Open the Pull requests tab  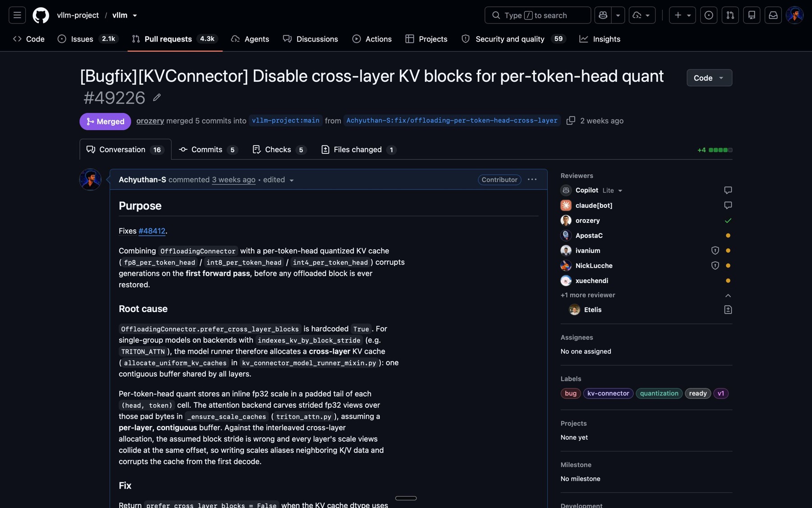[x=175, y=39]
